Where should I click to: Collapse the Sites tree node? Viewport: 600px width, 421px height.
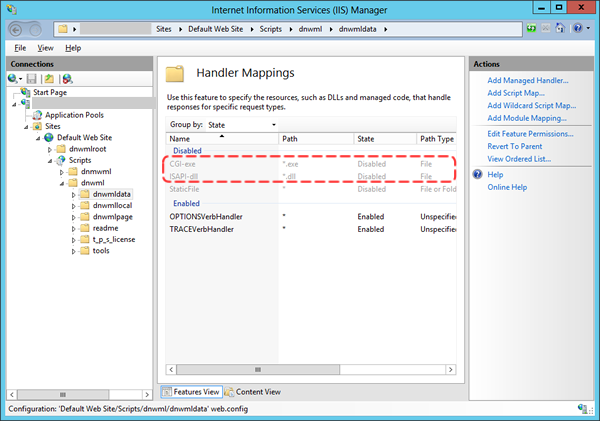point(26,127)
